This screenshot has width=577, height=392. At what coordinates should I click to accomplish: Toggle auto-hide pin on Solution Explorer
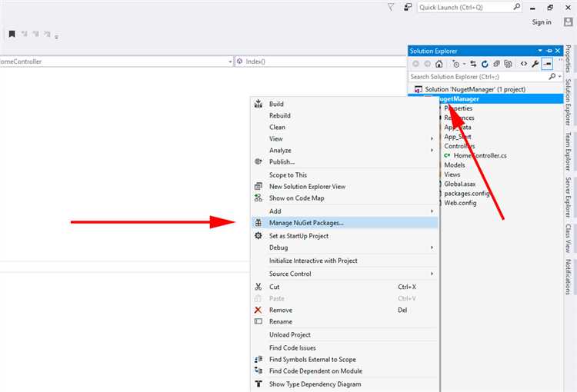[x=549, y=51]
